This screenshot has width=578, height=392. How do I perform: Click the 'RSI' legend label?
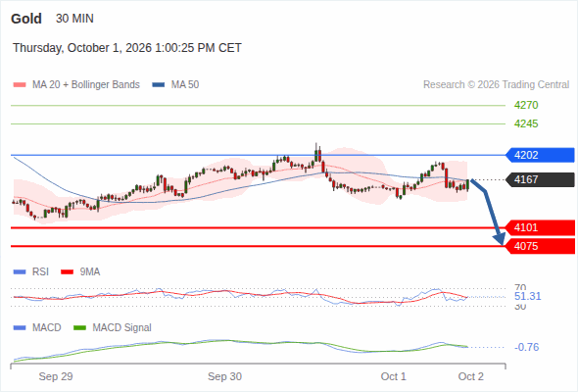[40, 272]
